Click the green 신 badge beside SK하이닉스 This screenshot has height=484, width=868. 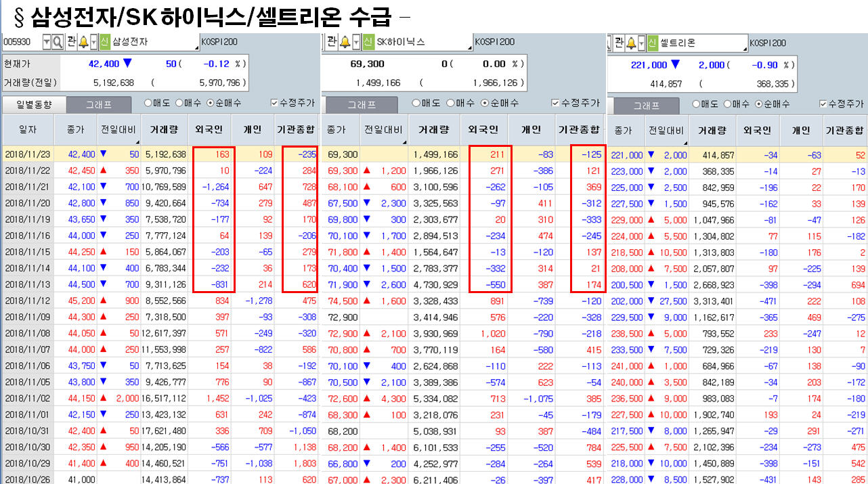[368, 42]
